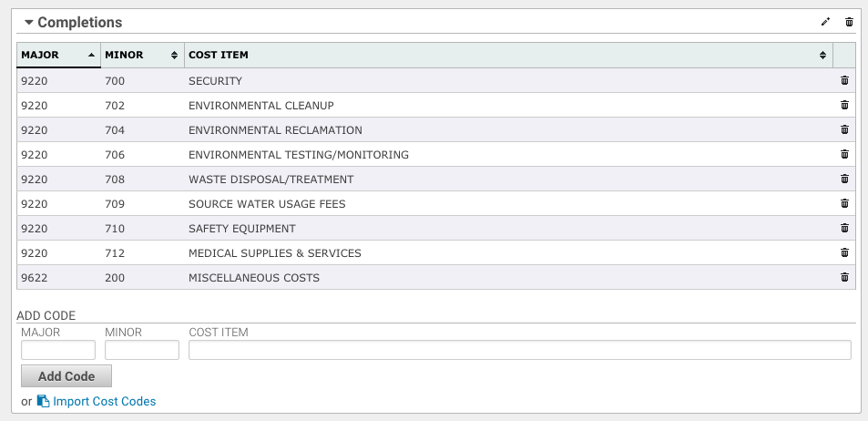
Task: Click the pencil edit icon for Completions
Action: point(825,22)
